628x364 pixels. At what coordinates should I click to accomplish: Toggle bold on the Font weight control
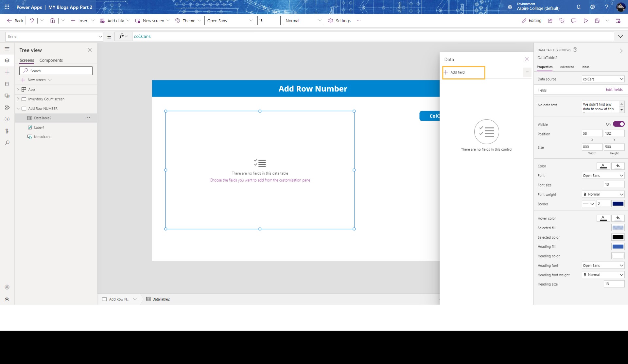[585, 194]
